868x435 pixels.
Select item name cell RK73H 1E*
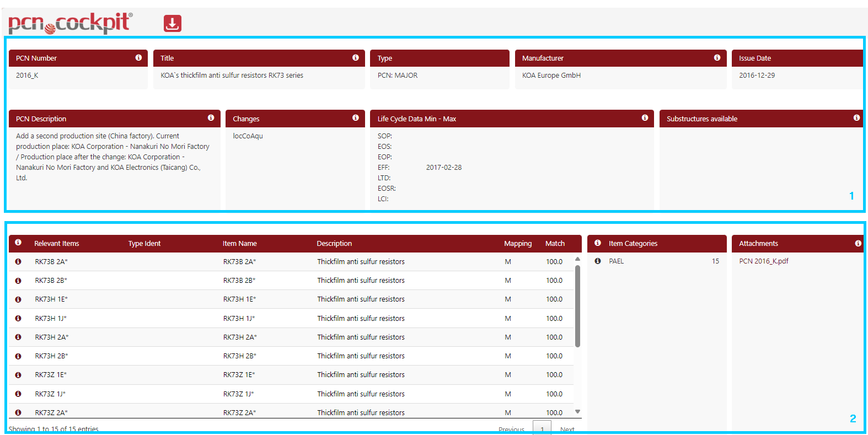pyautogui.click(x=239, y=299)
